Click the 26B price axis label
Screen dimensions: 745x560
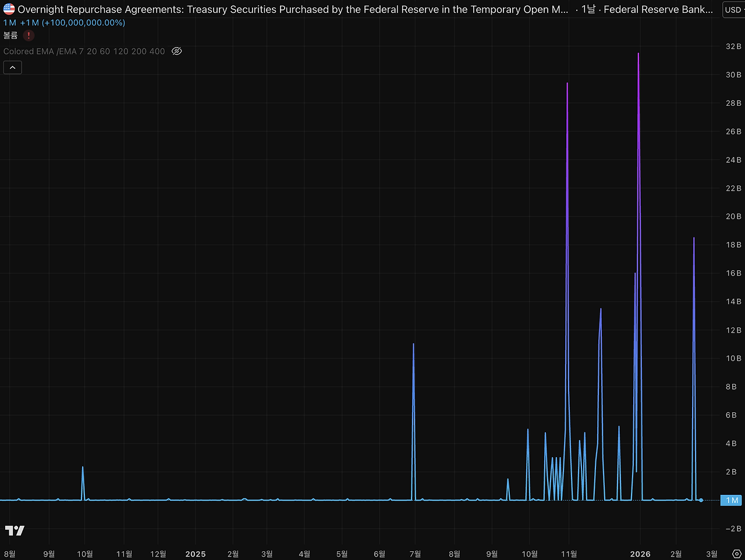733,131
